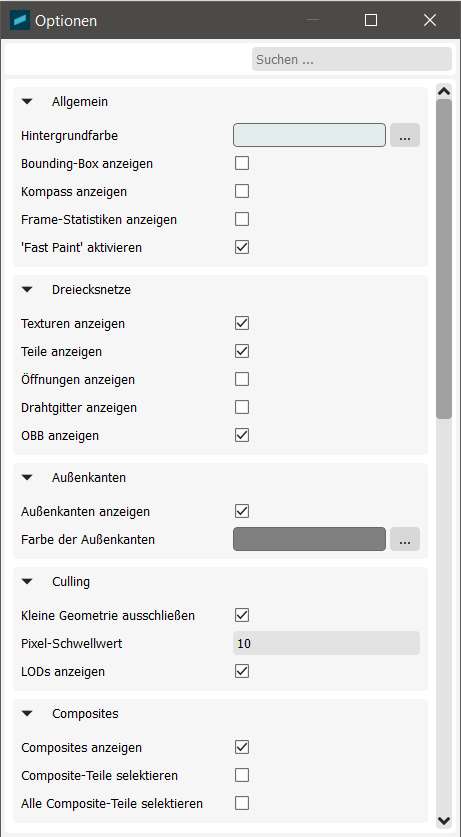The image size is (461, 837).
Task: Toggle Kompass anzeigen checkbox
Action: click(x=242, y=191)
